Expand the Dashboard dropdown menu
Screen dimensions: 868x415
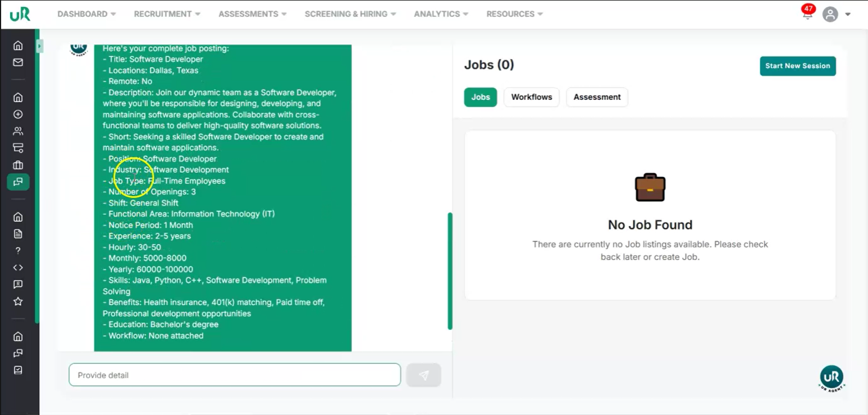86,14
